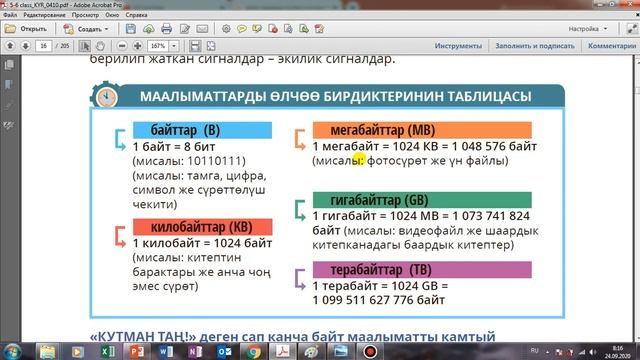Zoom out with the minus button
Image resolution: width=640 pixels, height=360 pixels.
coord(122,46)
